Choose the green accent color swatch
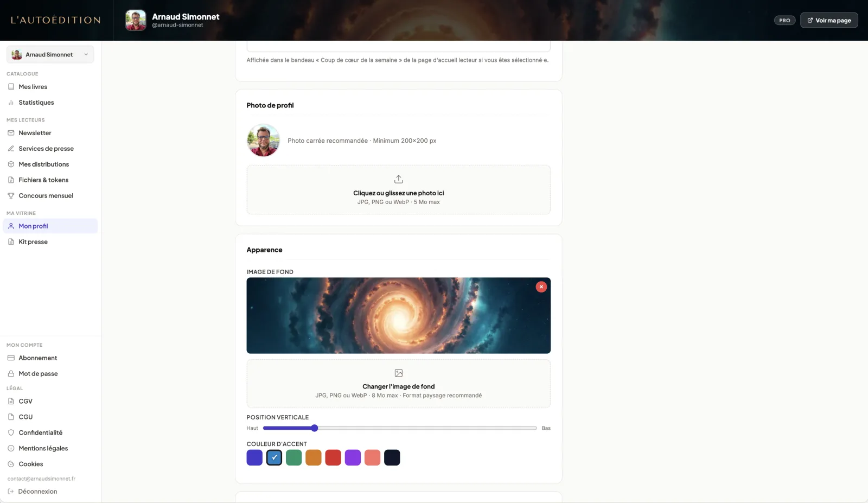The height and width of the screenshot is (503, 868). click(294, 457)
